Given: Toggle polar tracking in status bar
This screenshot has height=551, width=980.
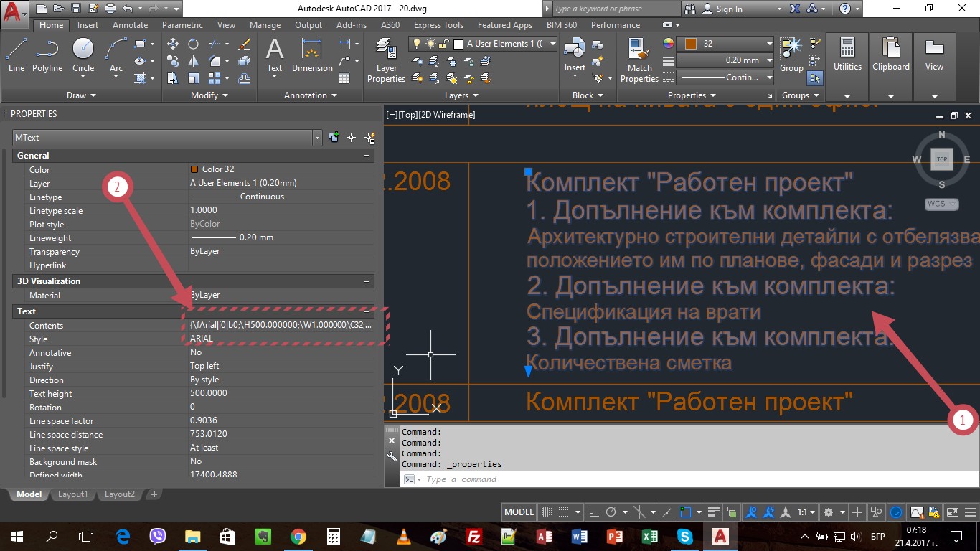Looking at the screenshot, I should pos(611,512).
